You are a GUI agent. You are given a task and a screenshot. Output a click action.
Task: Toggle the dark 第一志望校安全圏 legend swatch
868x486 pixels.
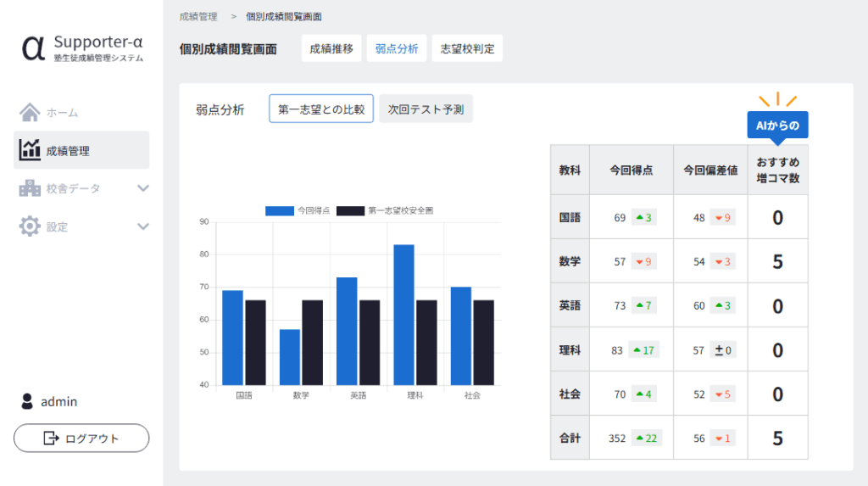point(350,210)
